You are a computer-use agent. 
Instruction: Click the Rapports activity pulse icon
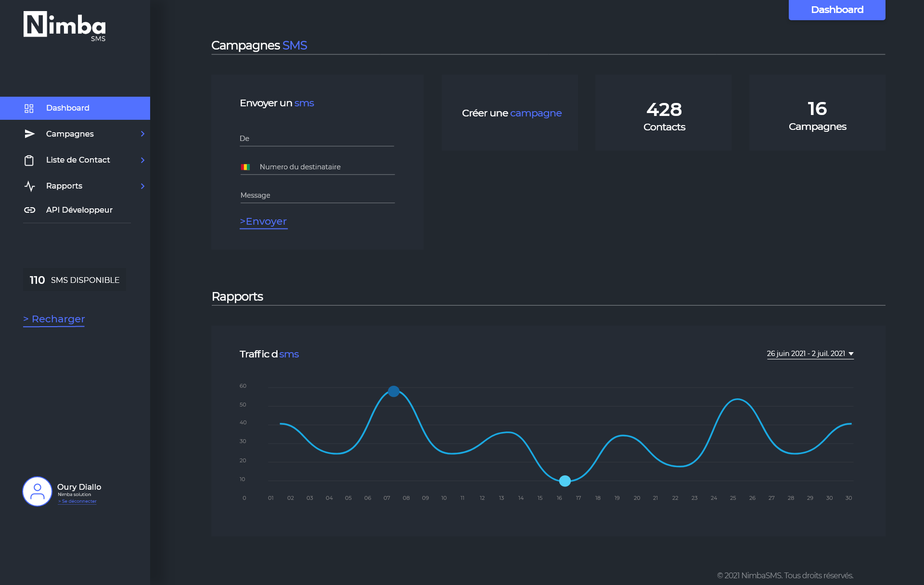(29, 186)
